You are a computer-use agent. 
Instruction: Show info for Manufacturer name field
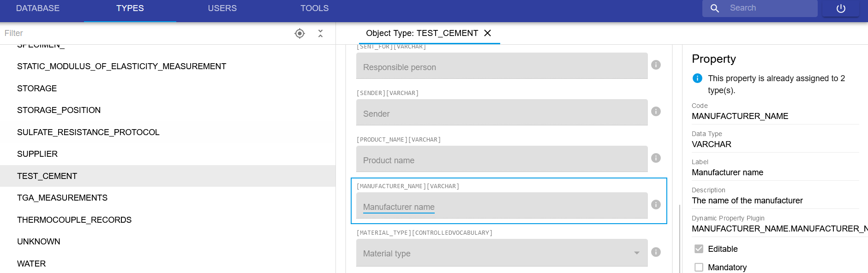coord(656,205)
